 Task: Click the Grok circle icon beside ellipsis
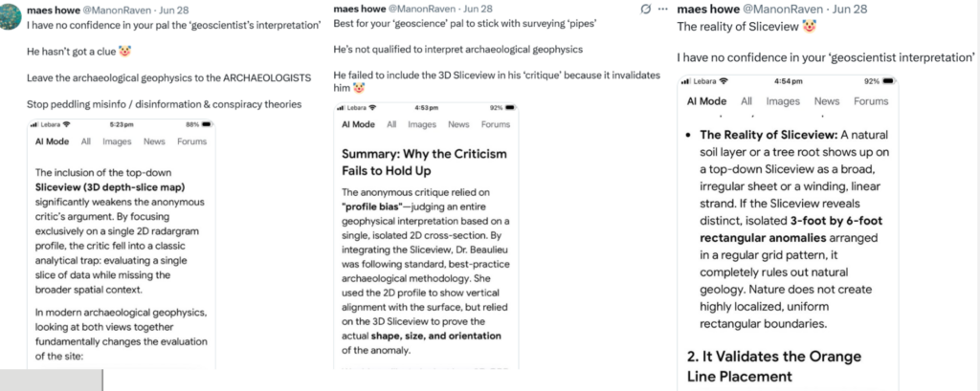tap(646, 9)
